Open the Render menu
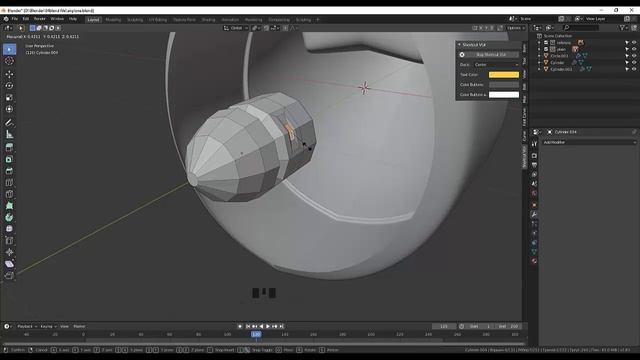 [40, 19]
